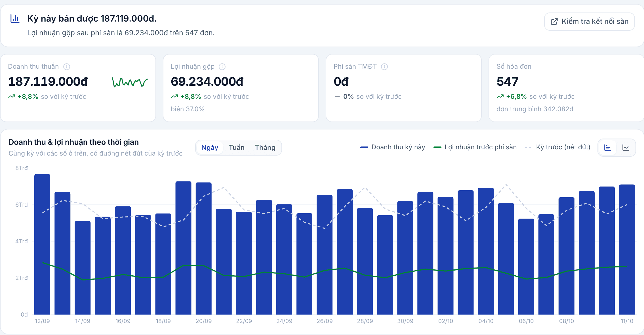Click info icon next to Phí sàn TMĐT
644x335 pixels.
click(x=384, y=67)
